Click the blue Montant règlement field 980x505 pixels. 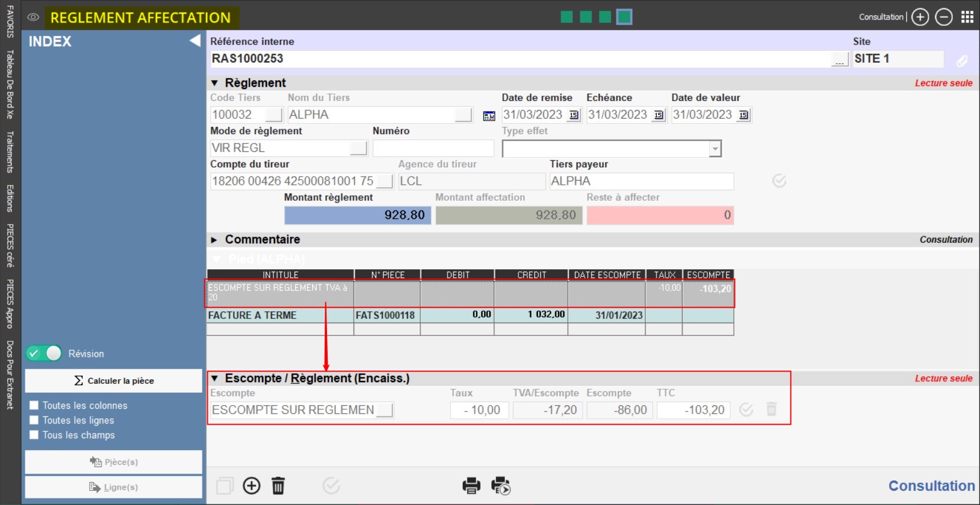(358, 215)
